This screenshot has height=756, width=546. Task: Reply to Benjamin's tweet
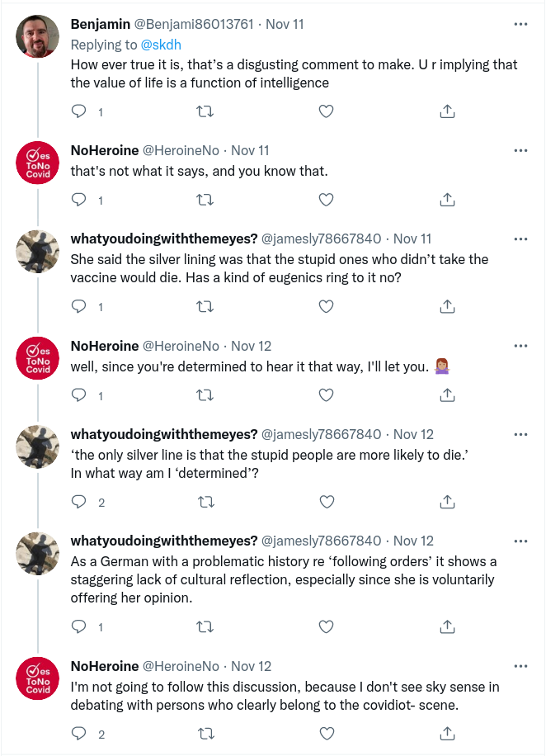79,111
